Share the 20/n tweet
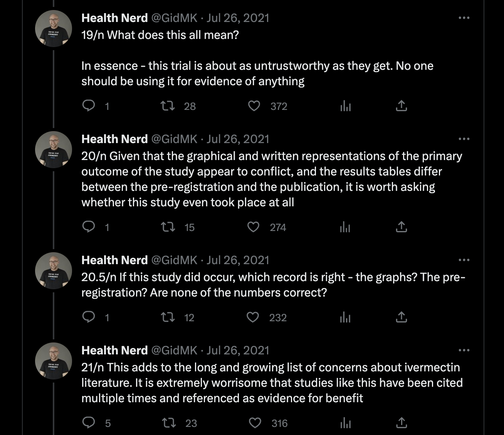This screenshot has height=435, width=504. click(x=402, y=227)
